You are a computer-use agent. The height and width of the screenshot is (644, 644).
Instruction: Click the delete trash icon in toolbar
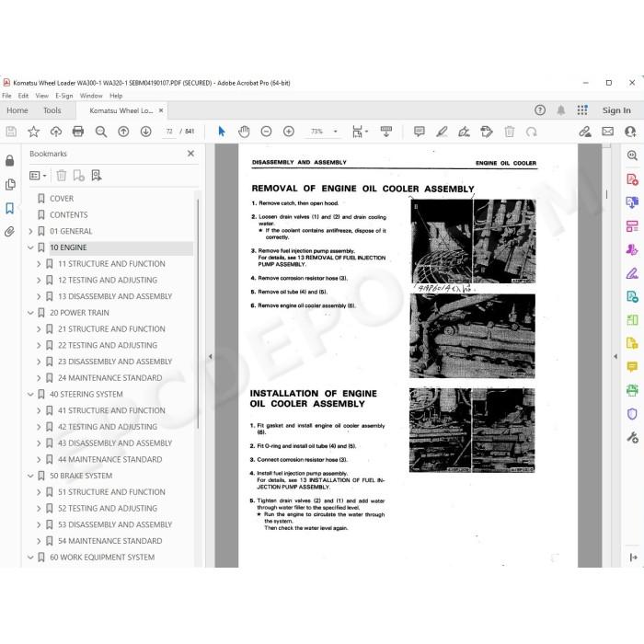[x=510, y=132]
